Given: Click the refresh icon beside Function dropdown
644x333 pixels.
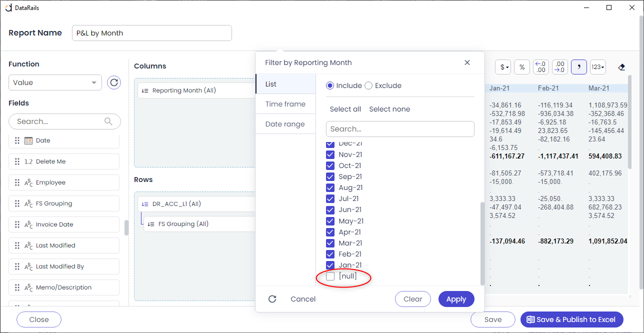Looking at the screenshot, I should point(114,82).
